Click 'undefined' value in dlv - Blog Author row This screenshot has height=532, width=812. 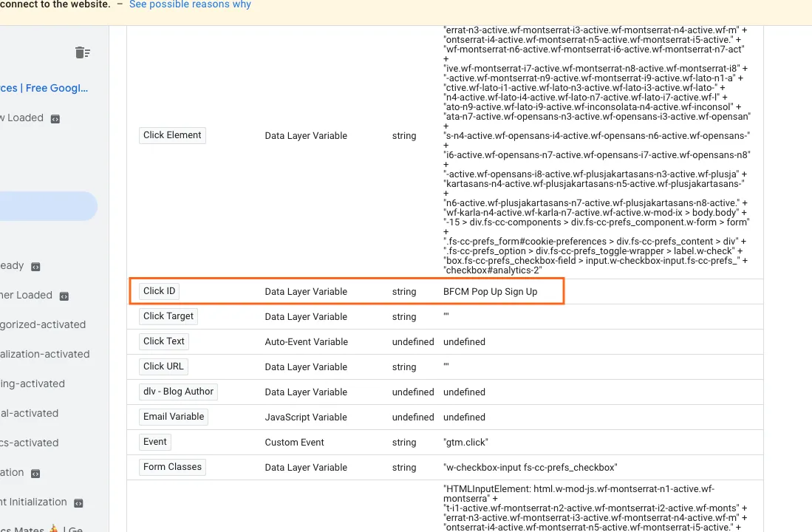coord(465,392)
